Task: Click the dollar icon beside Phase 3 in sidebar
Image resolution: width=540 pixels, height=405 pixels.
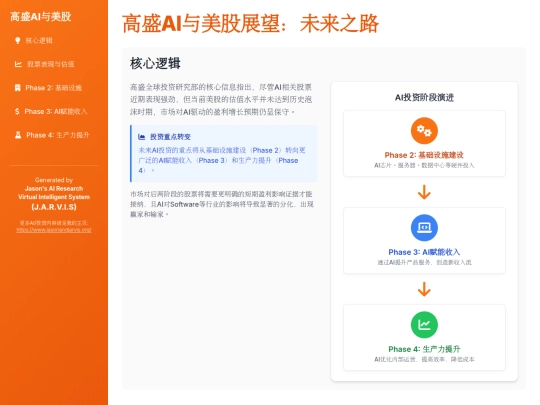Action: 17,111
